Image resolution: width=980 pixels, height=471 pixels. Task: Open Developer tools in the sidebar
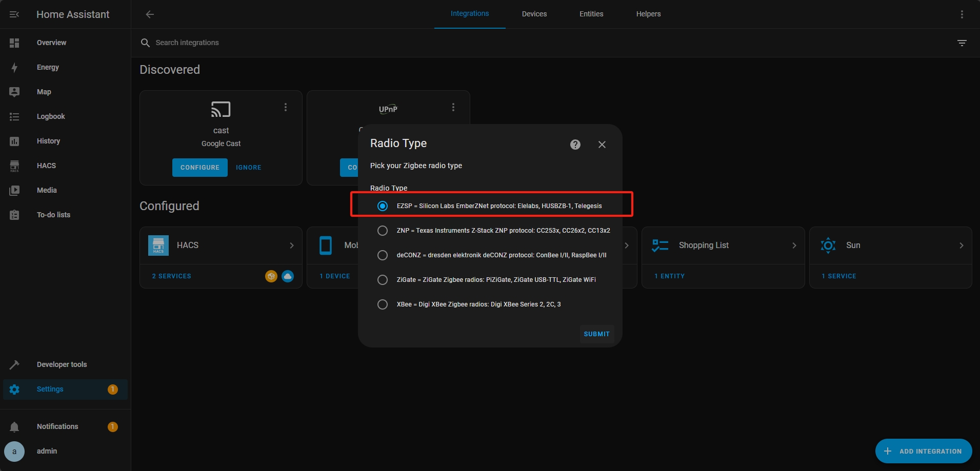[62, 364]
